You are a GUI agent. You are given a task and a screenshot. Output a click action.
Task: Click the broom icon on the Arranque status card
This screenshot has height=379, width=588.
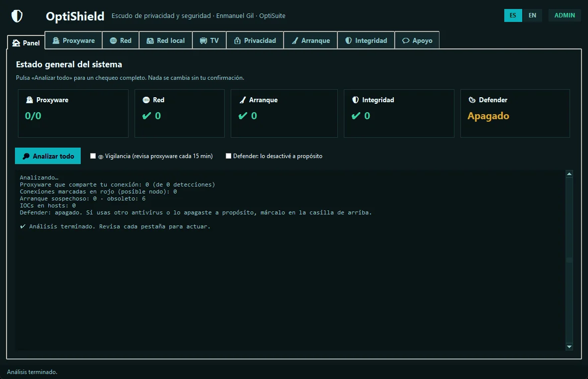(243, 100)
